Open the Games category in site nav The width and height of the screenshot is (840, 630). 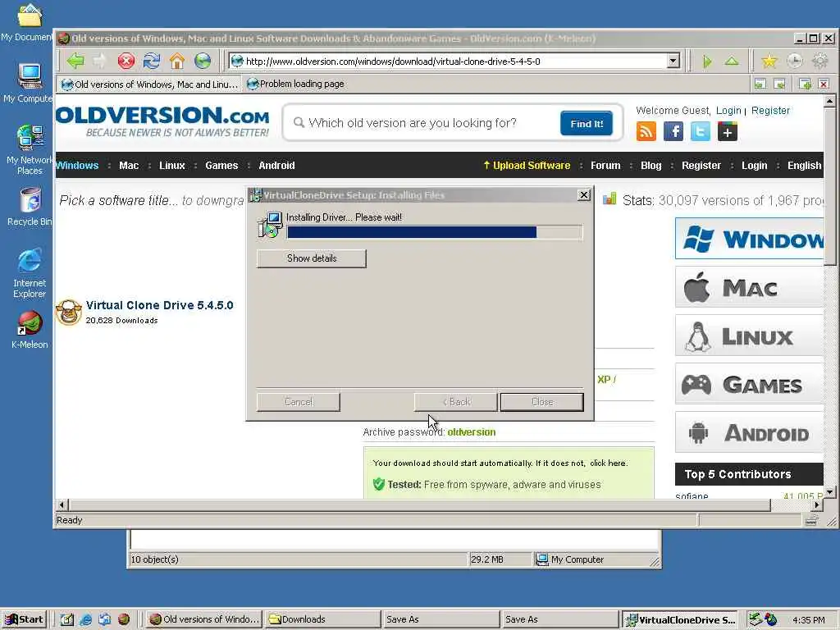click(221, 166)
